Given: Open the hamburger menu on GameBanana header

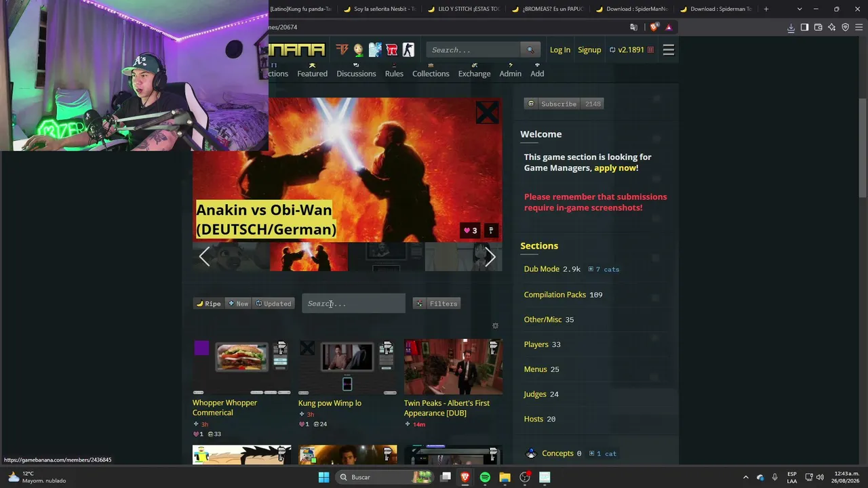Looking at the screenshot, I should coord(669,49).
